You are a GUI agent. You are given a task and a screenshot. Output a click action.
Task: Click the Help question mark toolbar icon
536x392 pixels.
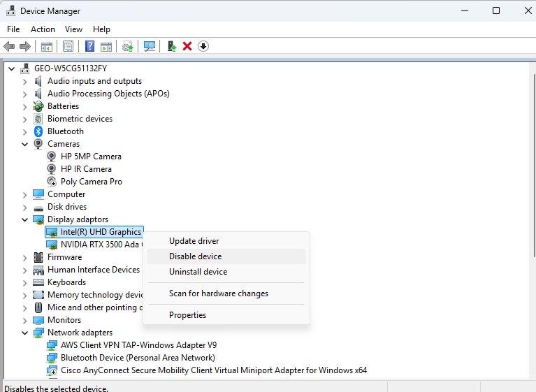(x=89, y=46)
